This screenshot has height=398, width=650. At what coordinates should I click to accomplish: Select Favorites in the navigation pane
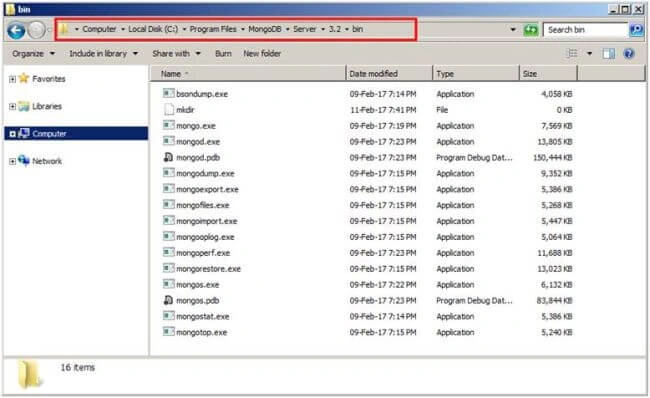49,79
